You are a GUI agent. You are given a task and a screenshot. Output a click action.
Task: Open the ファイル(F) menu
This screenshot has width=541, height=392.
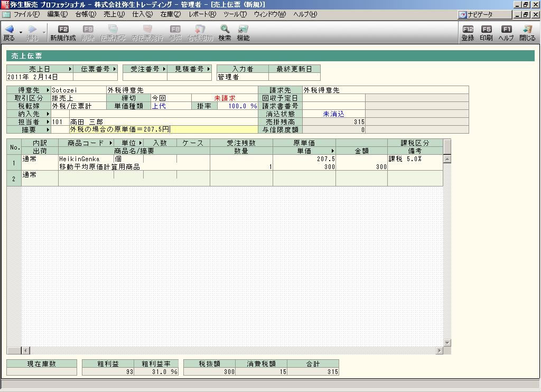(26, 14)
